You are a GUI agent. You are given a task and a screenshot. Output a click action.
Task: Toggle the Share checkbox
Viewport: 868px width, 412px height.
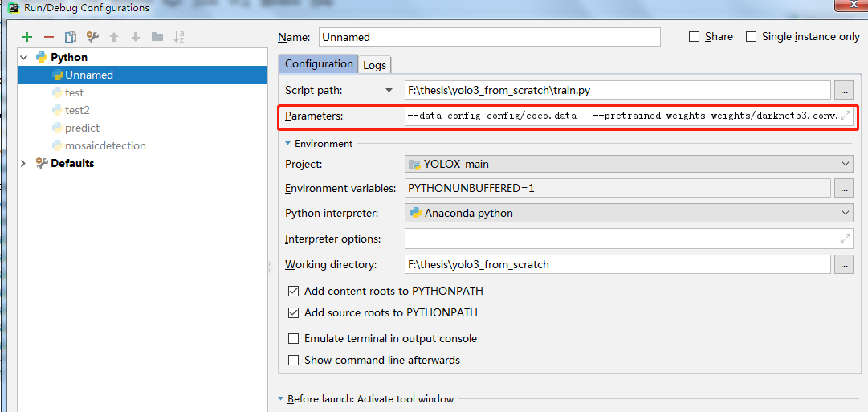coord(695,37)
